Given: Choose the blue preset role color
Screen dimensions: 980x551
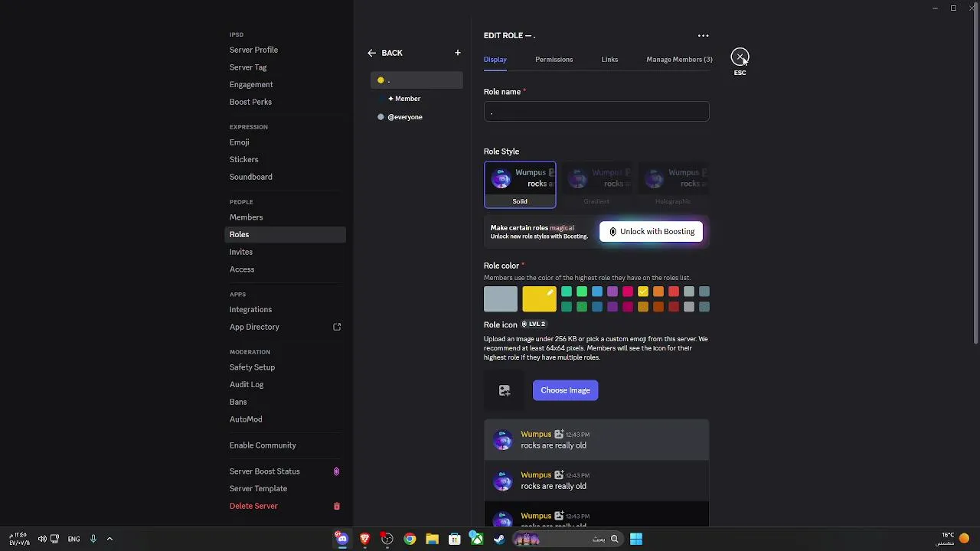Looking at the screenshot, I should (x=597, y=292).
